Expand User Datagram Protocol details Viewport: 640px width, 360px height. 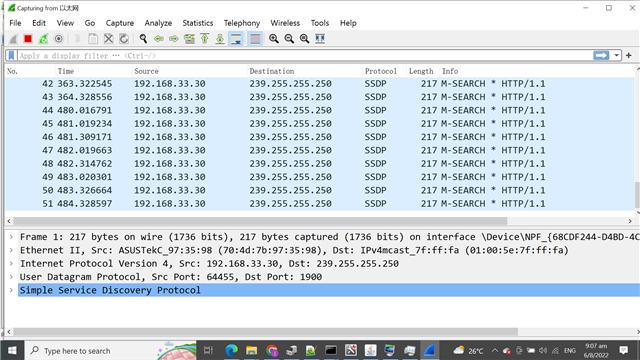click(x=11, y=277)
